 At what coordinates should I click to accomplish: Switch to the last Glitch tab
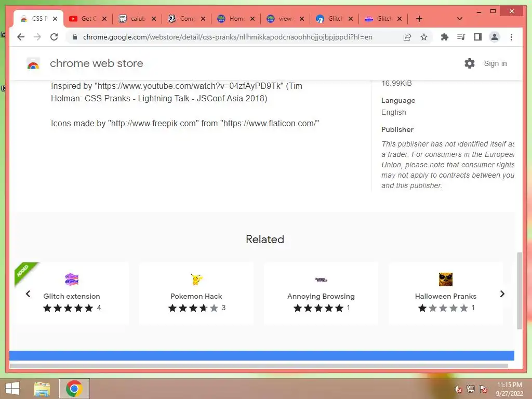[383, 19]
